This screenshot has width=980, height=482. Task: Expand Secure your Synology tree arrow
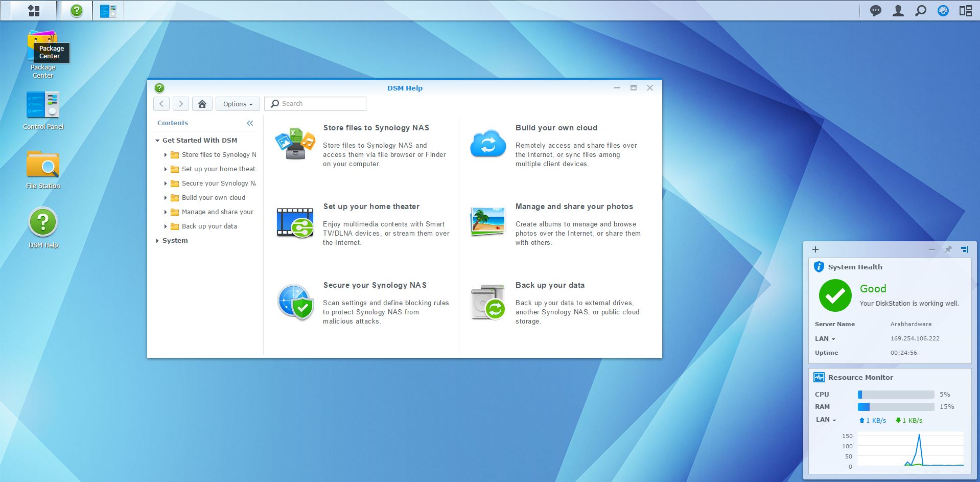pos(165,183)
